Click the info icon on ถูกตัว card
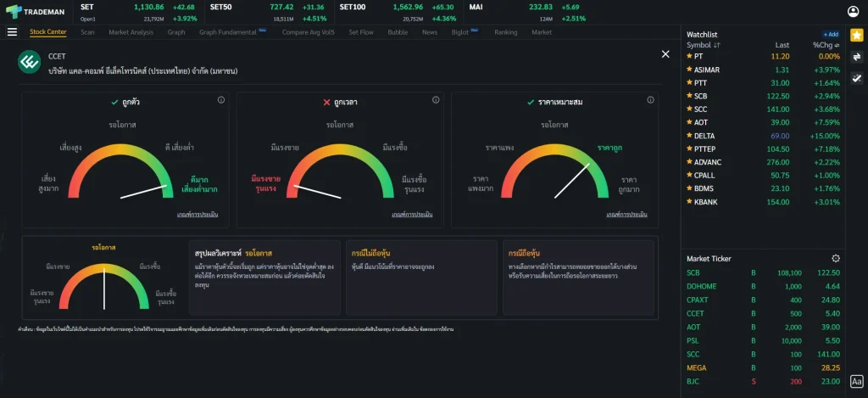 coord(221,100)
